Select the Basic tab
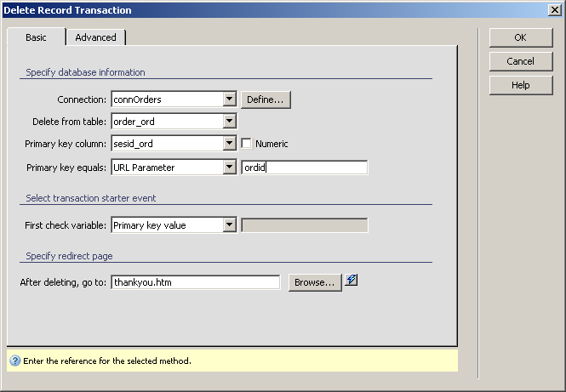This screenshot has width=566, height=392. pos(36,37)
